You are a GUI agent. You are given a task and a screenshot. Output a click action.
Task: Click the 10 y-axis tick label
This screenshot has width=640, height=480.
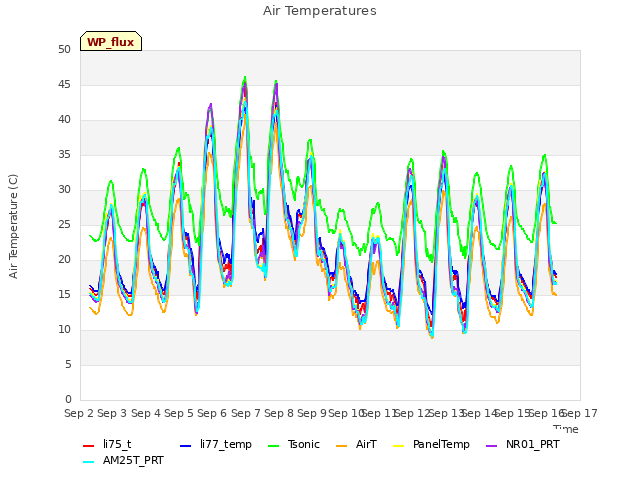click(64, 330)
